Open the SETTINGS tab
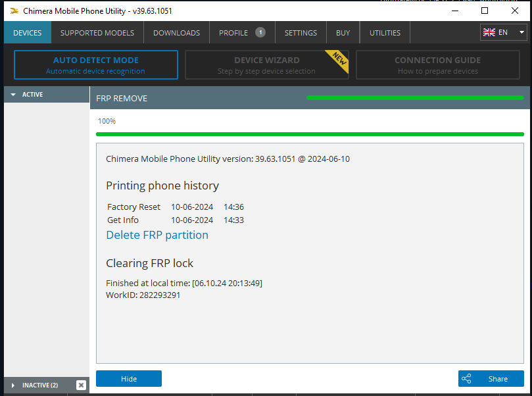The image size is (532, 396). (x=301, y=33)
